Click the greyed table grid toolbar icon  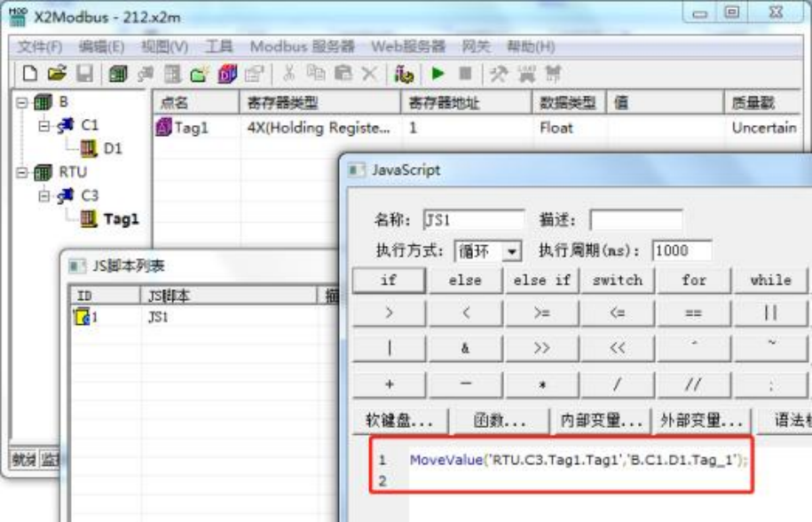coord(172,74)
